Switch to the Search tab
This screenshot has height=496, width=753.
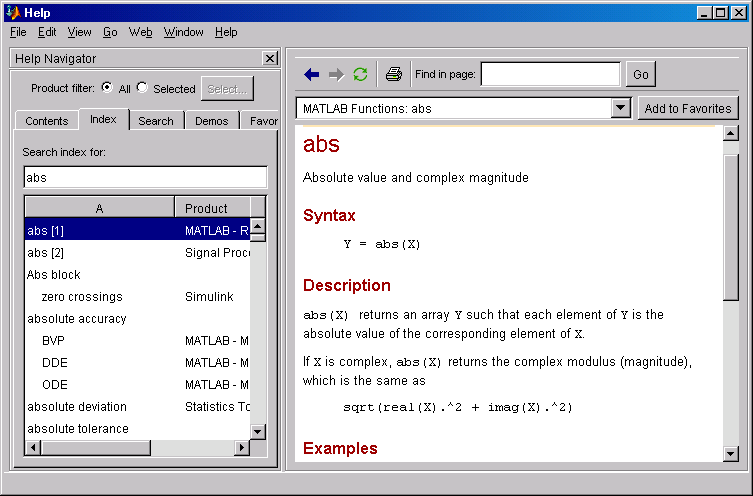[x=156, y=121]
